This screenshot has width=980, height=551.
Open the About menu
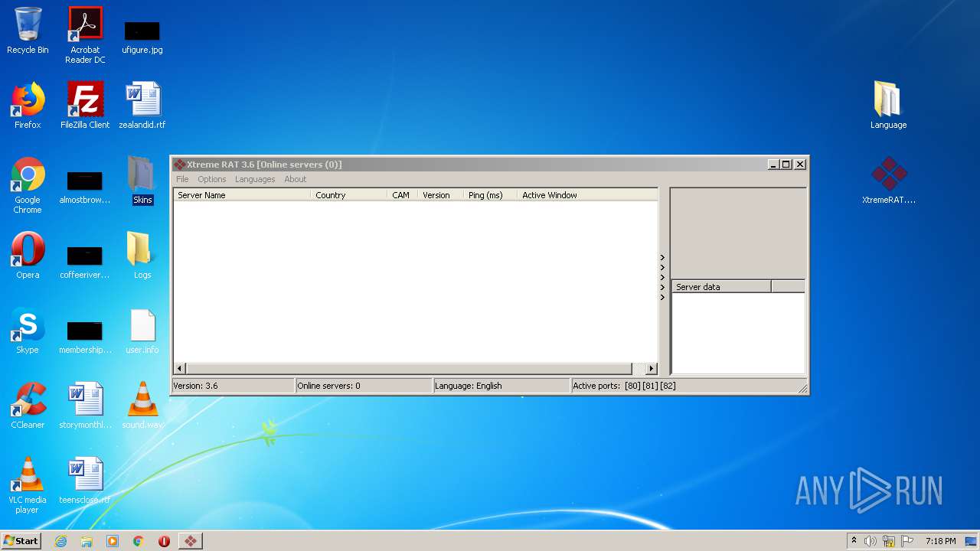[x=296, y=179]
